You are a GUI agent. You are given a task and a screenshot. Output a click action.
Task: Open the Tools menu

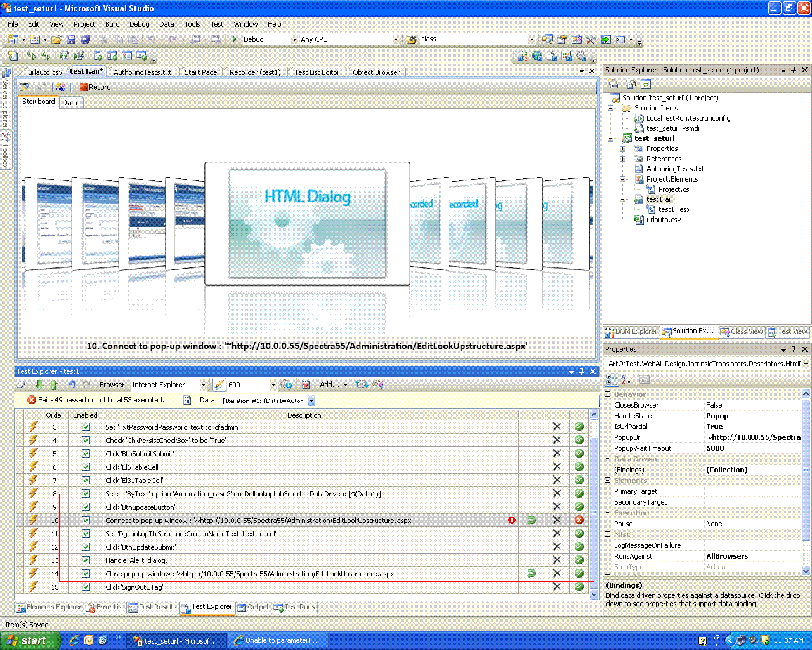192,24
